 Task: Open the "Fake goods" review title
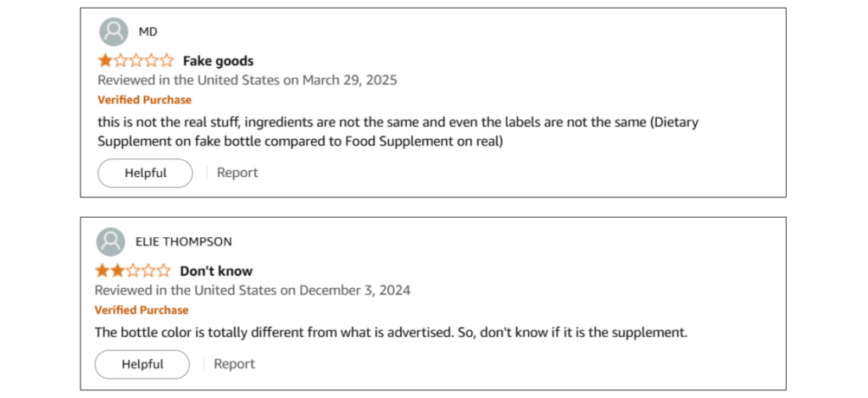218,61
